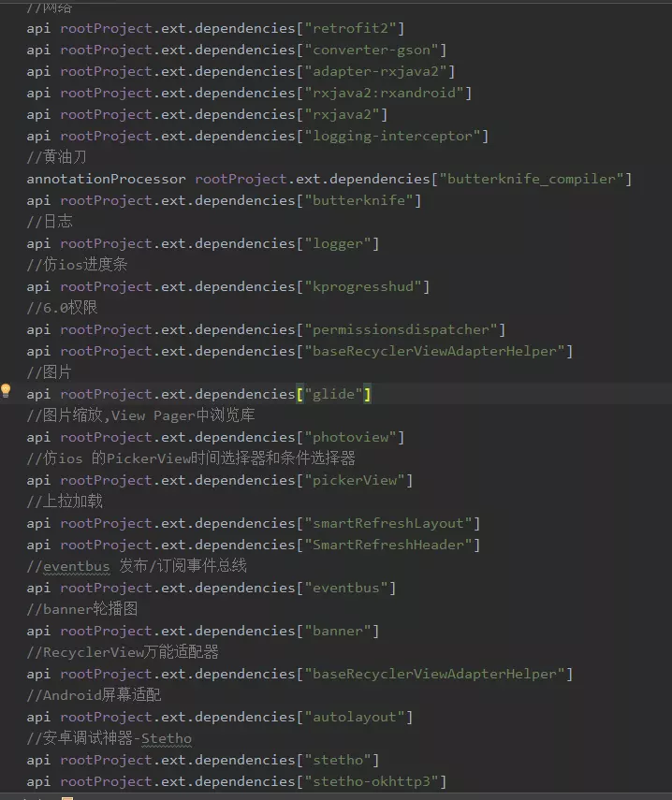Viewport: 672px width, 800px height.
Task: Click the "permissionsdispatcher" string
Action: (x=402, y=329)
